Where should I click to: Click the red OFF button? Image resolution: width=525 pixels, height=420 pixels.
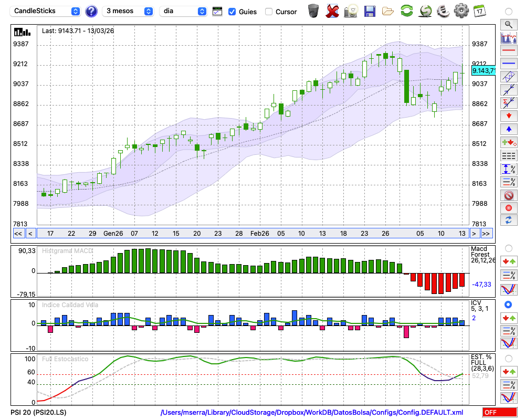click(496, 413)
